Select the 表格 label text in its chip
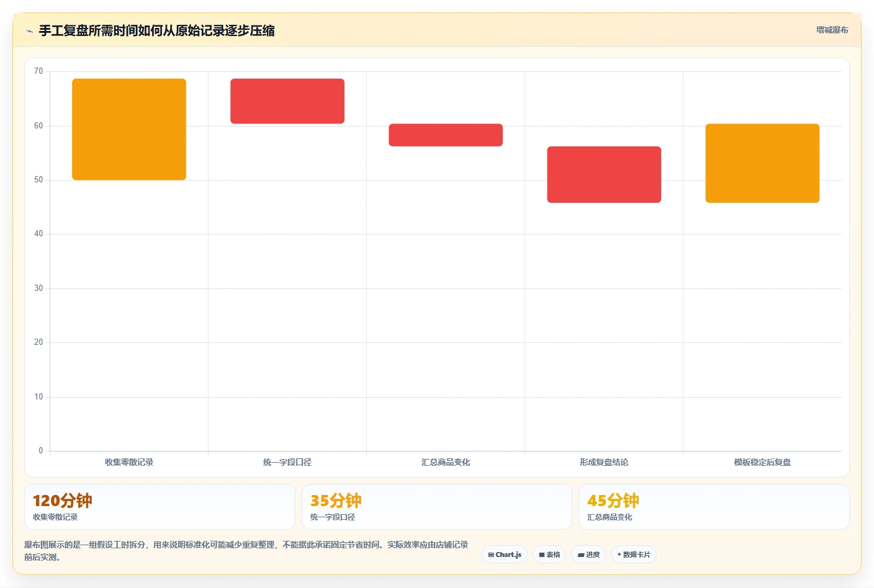Image resolution: width=874 pixels, height=588 pixels. point(553,555)
